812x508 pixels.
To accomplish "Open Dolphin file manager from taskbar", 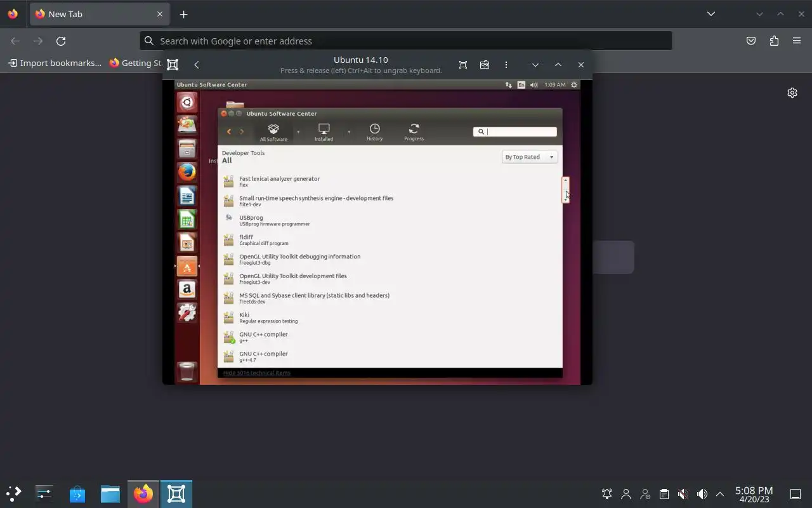I will click(x=110, y=493).
